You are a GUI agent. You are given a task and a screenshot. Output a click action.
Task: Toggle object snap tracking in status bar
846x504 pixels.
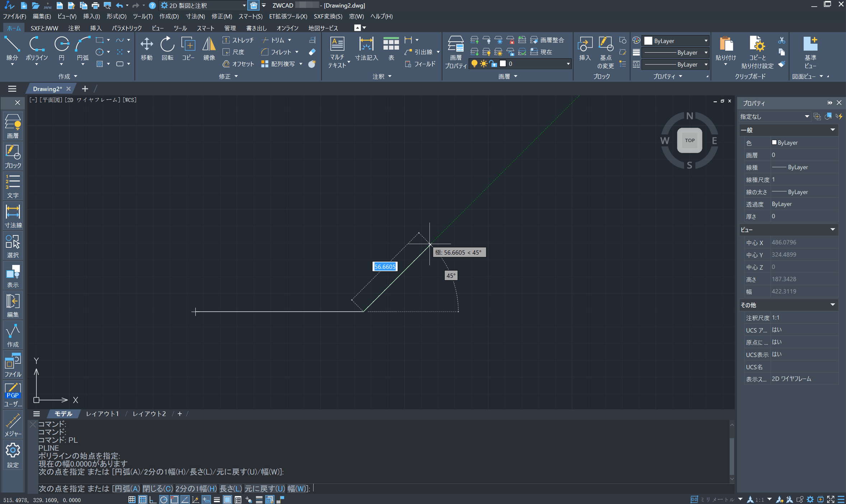pyautogui.click(x=185, y=499)
